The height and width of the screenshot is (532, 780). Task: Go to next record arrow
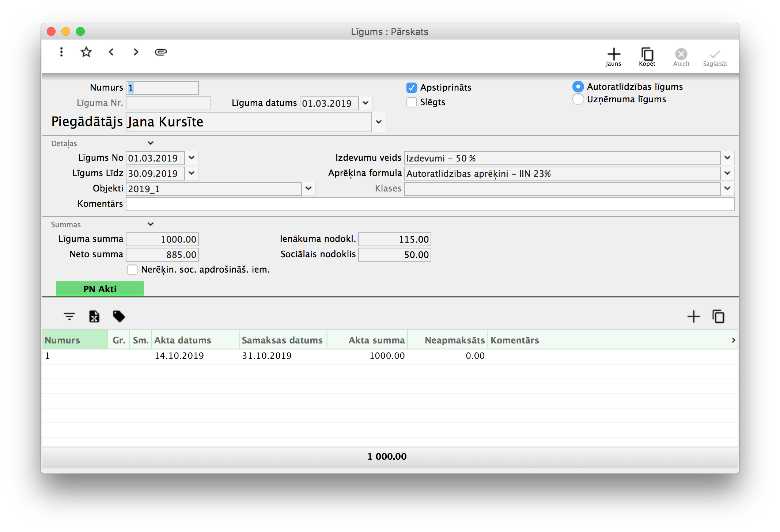pyautogui.click(x=136, y=52)
